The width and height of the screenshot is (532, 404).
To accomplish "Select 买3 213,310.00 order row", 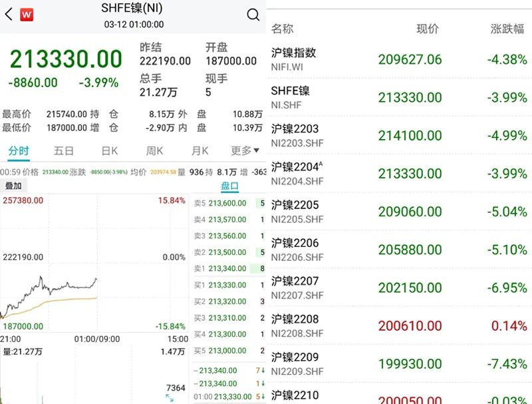I will pos(229,317).
